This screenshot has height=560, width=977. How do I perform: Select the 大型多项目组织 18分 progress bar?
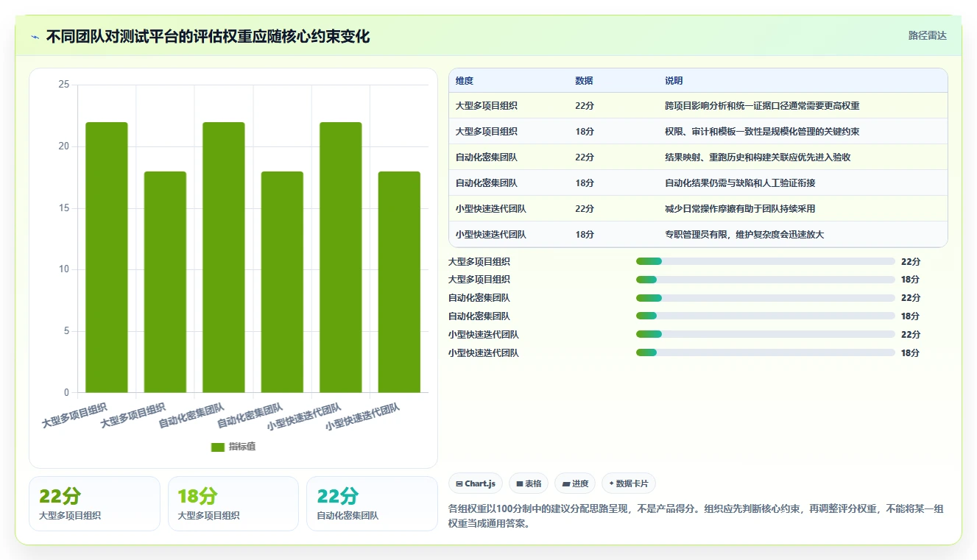pos(766,280)
